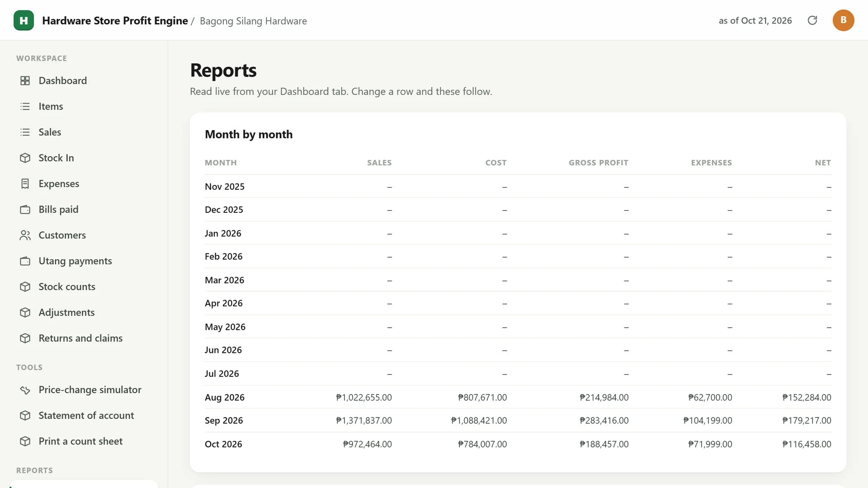Click the Hardware Store Profit Engine title

[115, 21]
